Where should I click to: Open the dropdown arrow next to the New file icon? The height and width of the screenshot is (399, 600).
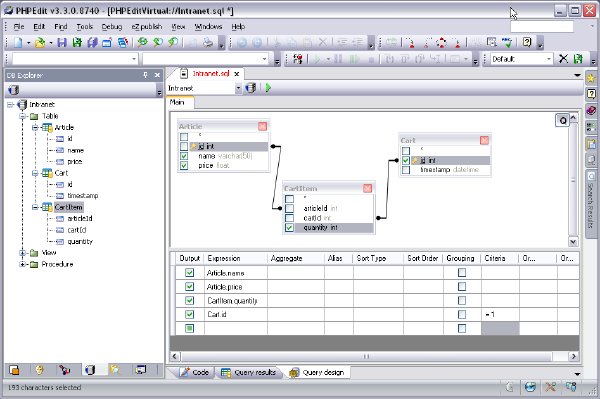click(28, 43)
